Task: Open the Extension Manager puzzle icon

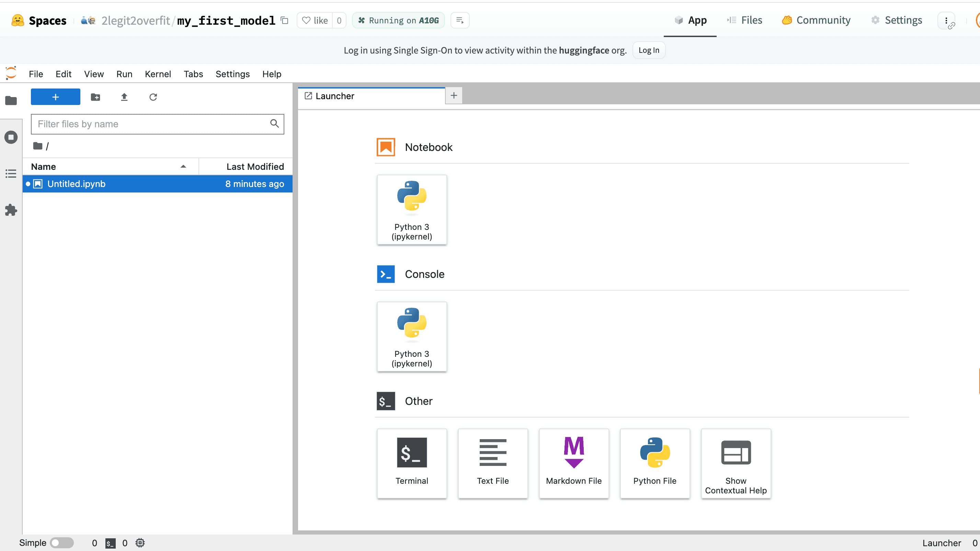Action: point(11,210)
